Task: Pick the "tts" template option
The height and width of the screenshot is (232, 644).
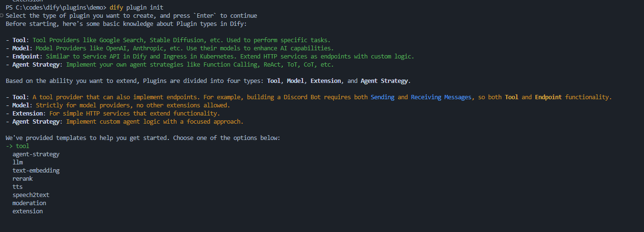Action: (x=18, y=187)
